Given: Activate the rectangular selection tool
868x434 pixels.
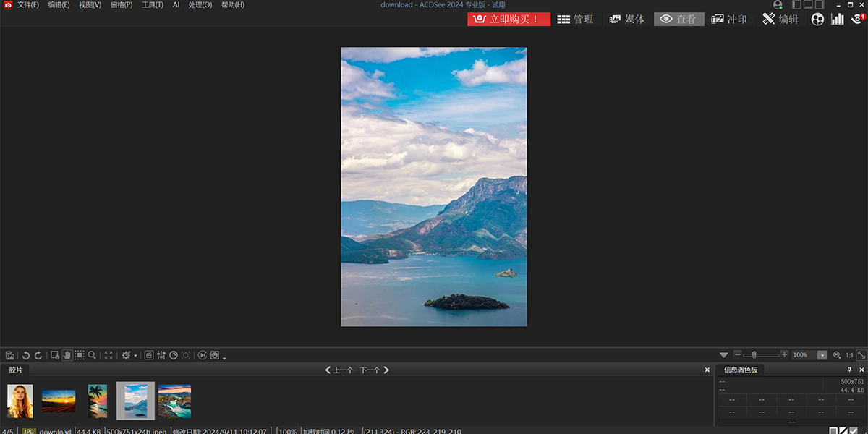Looking at the screenshot, I should pyautogui.click(x=79, y=355).
